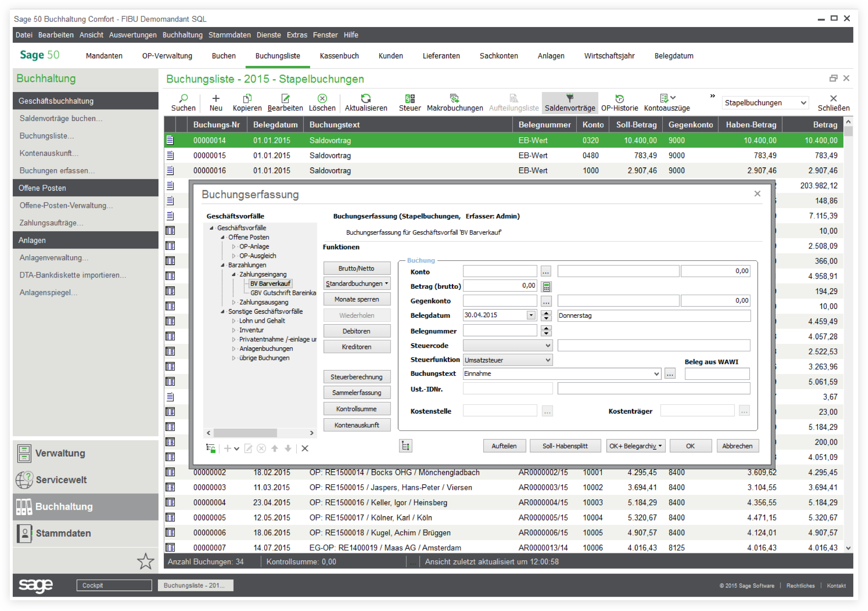Click into the Konto input field
Viewport: 868px width, 611px height.
click(499, 272)
